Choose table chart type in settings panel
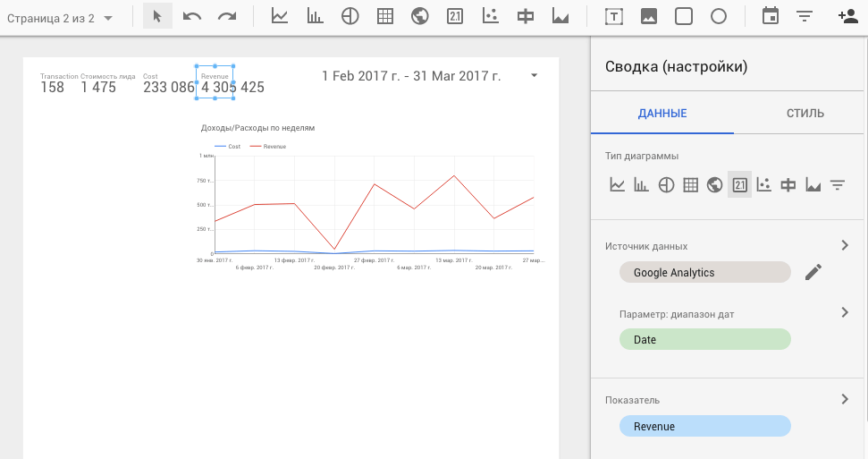This screenshot has width=868, height=459. [x=690, y=185]
